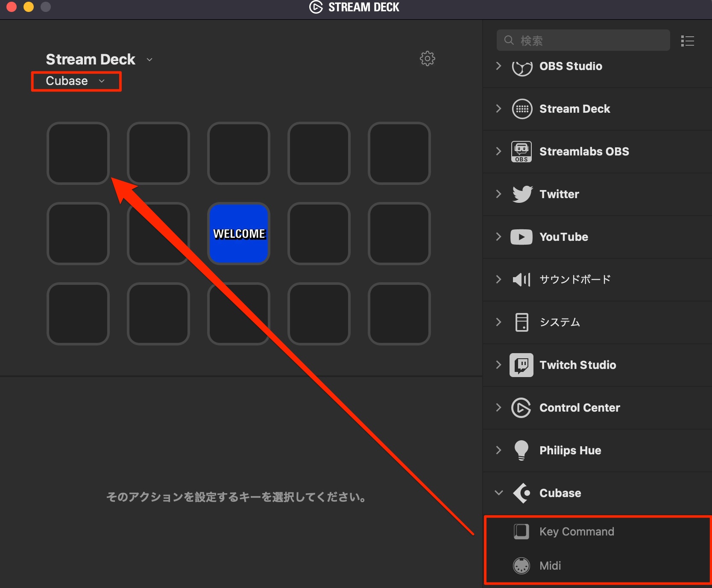712x588 pixels.
Task: Click the Elgato logo in title bar
Action: (316, 7)
